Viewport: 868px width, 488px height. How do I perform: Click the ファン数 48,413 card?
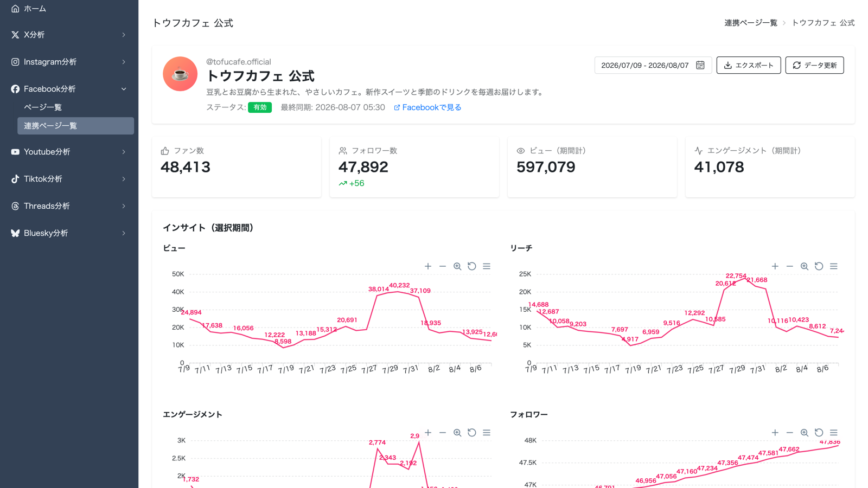point(237,167)
